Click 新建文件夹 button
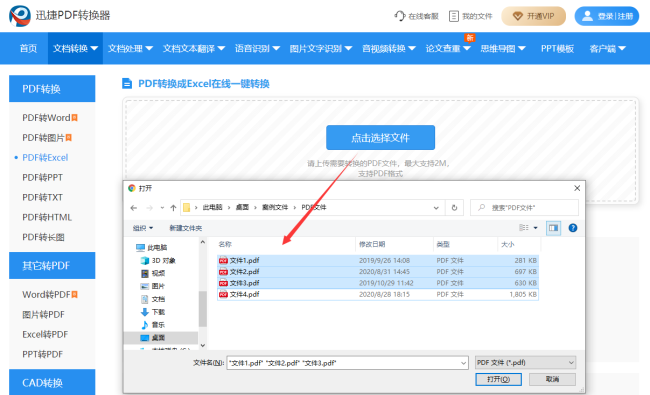Screen dimensions: 650x395 pos(185,228)
